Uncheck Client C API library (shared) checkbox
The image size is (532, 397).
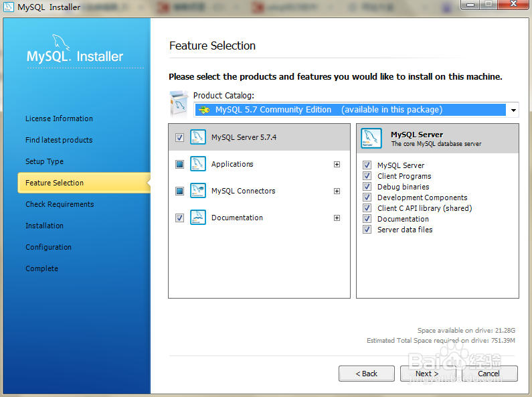[367, 208]
